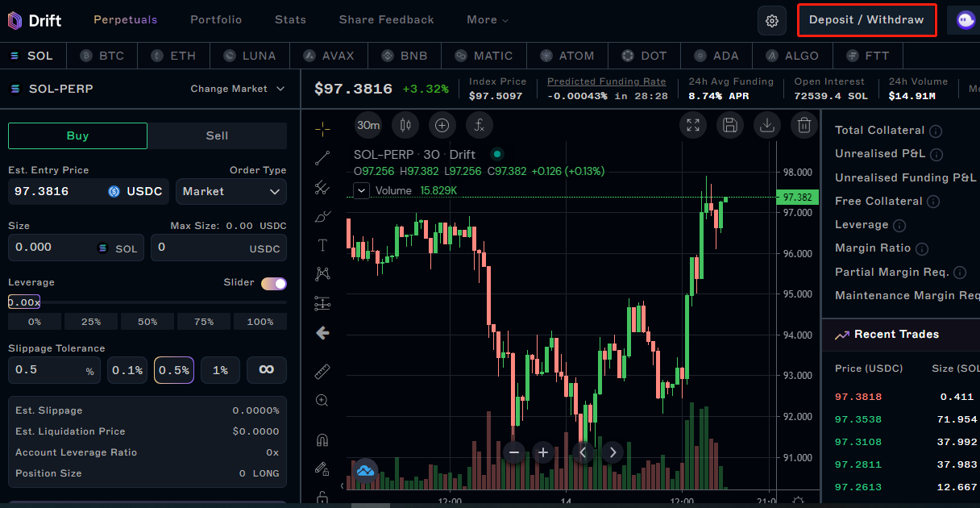Open the settings gear in the header
980x508 pixels.
point(772,20)
